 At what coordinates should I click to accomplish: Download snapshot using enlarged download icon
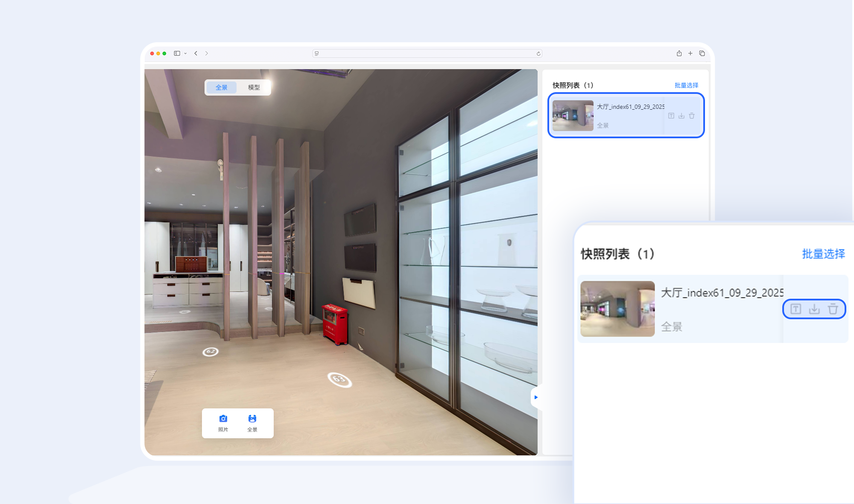(x=814, y=309)
